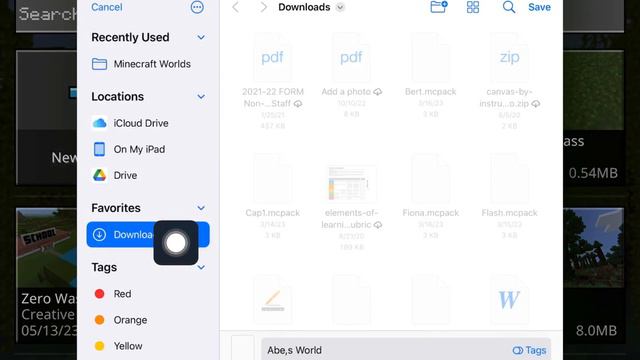Tap Cancel in the file picker
The width and height of the screenshot is (640, 360).
coord(107,7)
